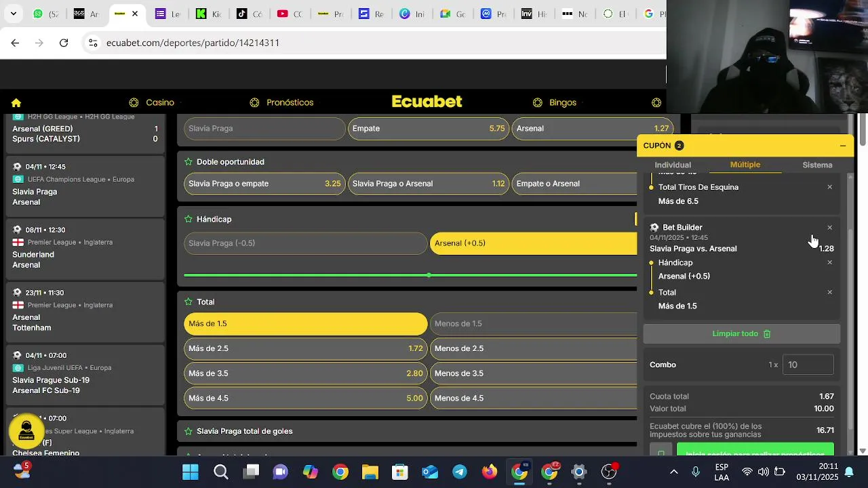Click the Ecuabet logo in header
Viewport: 868px width, 488px height.
click(x=427, y=102)
